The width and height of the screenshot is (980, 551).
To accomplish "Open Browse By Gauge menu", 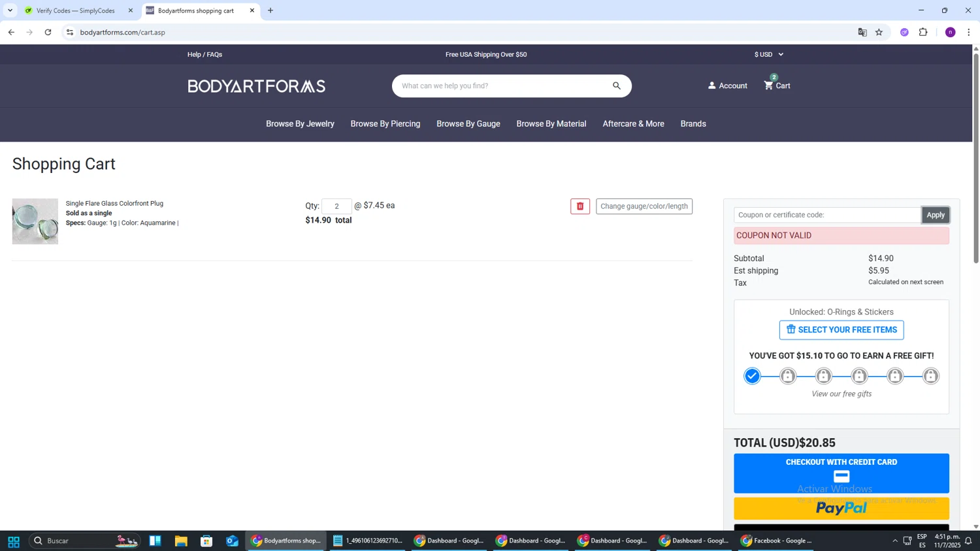I will point(468,124).
